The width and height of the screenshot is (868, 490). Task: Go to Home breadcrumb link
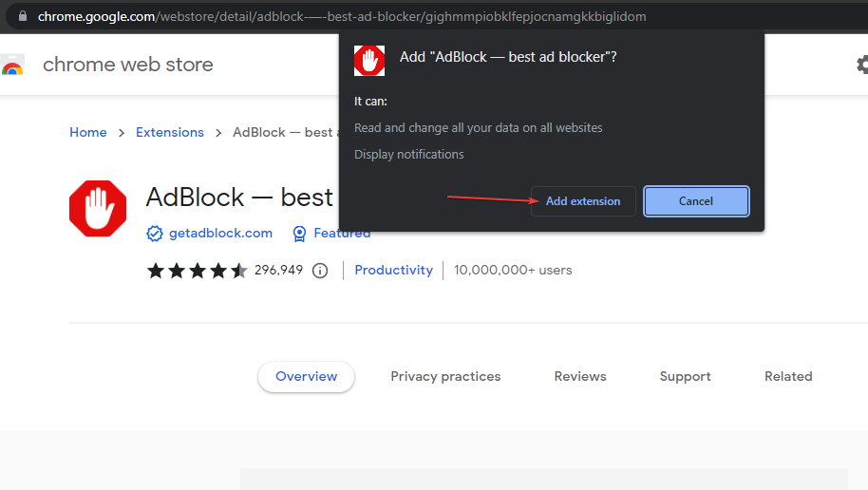coord(88,132)
